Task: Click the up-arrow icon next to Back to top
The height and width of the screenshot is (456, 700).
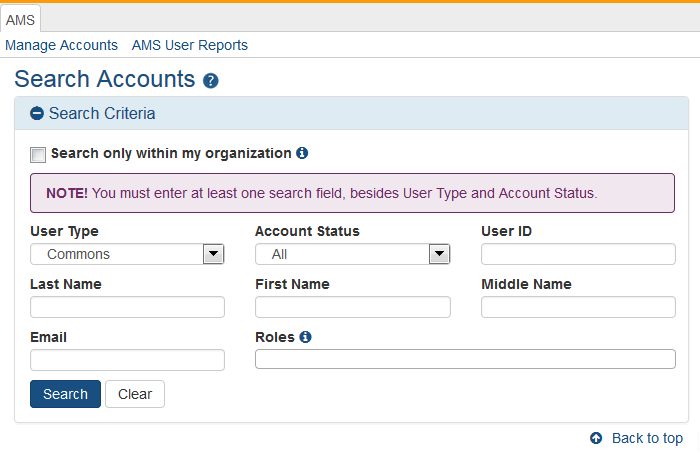Action: point(596,438)
